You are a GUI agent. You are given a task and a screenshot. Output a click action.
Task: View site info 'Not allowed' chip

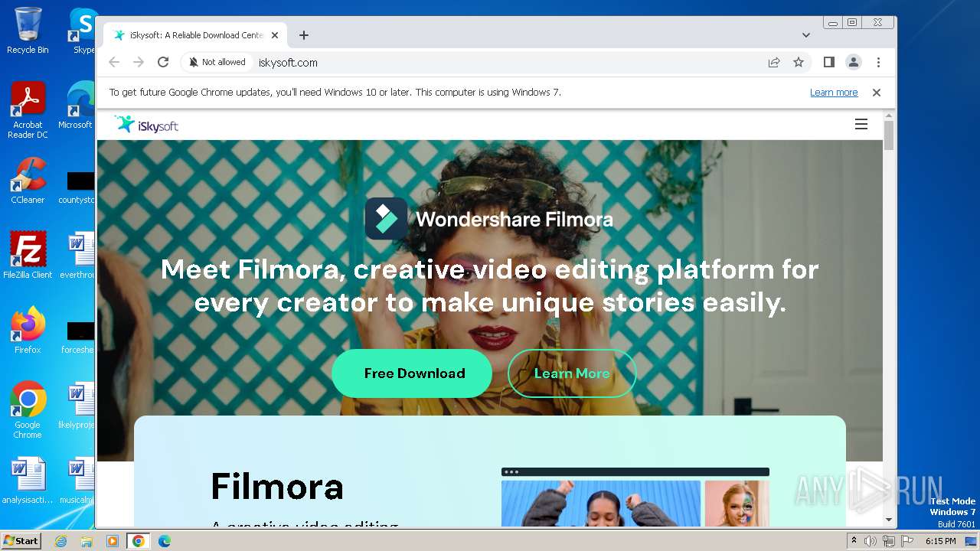coord(217,62)
